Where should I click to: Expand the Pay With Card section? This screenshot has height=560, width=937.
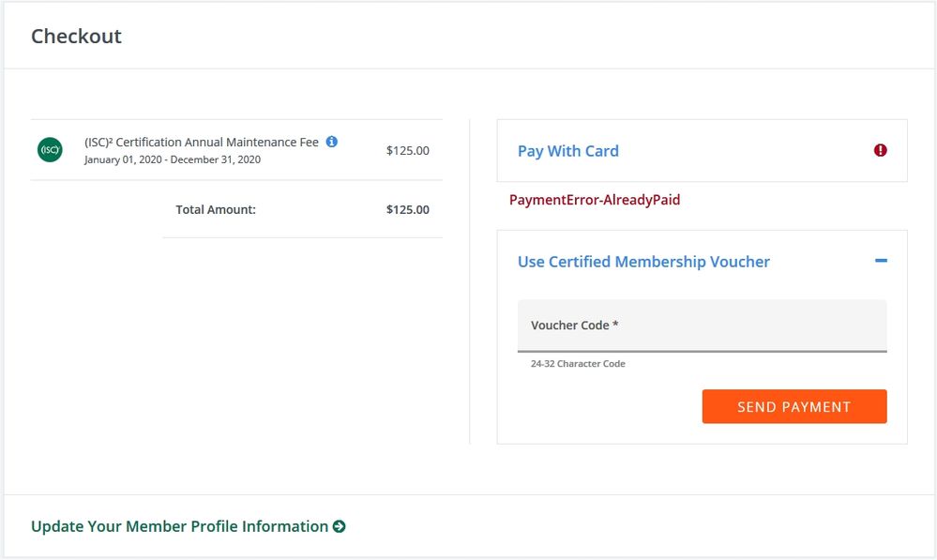[x=567, y=150]
